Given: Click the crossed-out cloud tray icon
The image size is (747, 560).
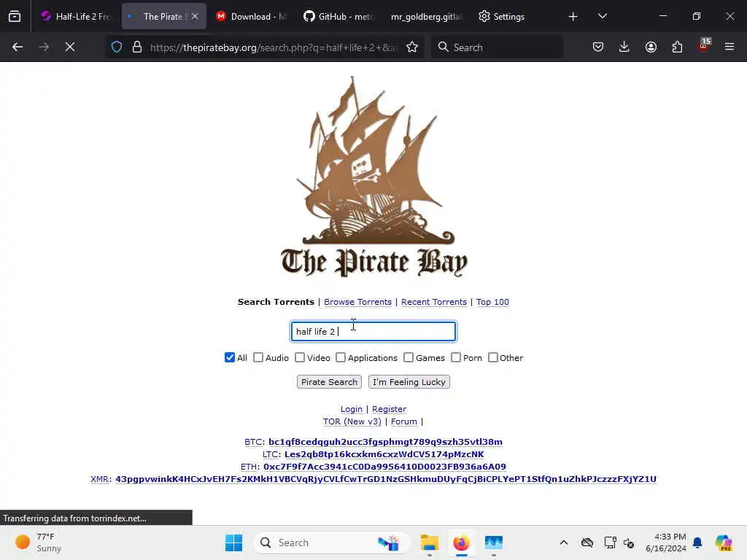Looking at the screenshot, I should click(587, 542).
